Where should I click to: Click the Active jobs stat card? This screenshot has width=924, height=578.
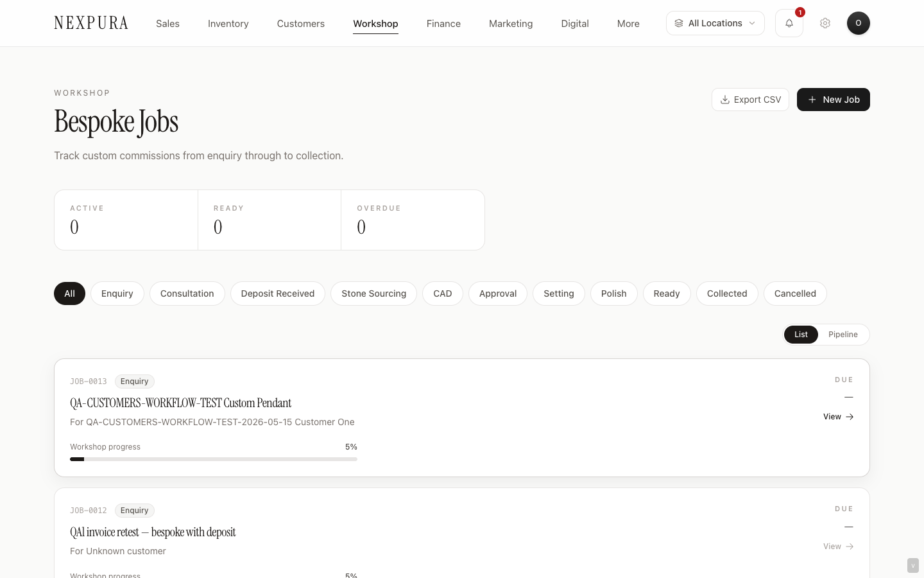click(126, 220)
